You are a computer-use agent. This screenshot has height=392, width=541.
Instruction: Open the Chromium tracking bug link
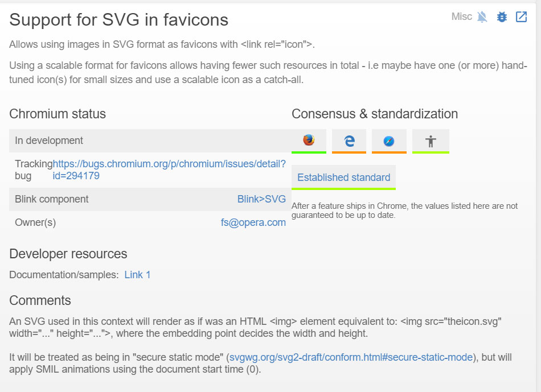tap(169, 170)
